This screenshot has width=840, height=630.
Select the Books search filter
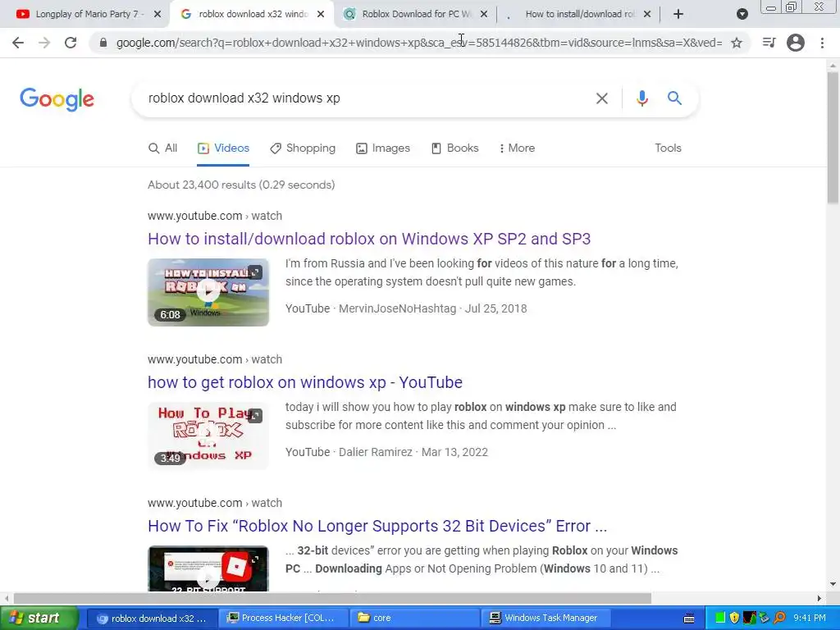(x=454, y=148)
